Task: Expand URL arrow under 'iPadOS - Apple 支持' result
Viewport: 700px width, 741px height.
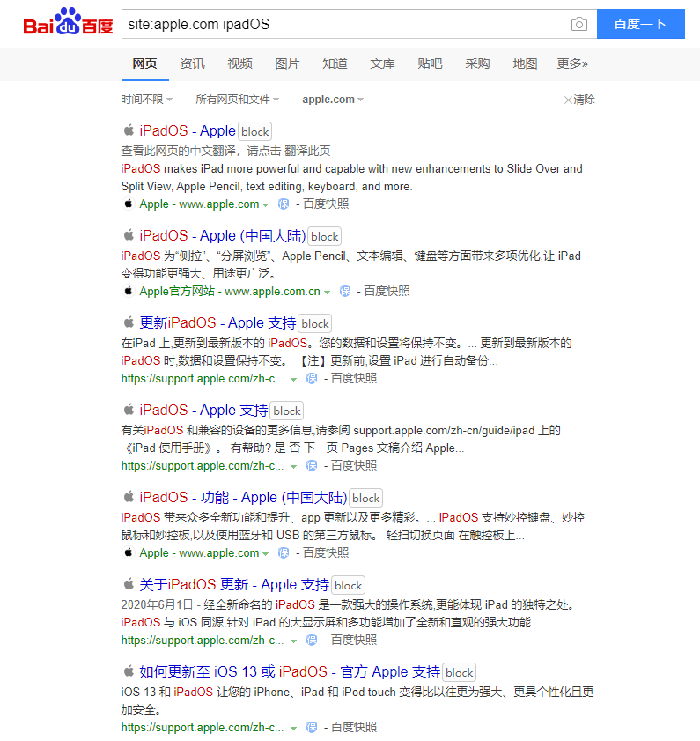Action: click(x=293, y=467)
